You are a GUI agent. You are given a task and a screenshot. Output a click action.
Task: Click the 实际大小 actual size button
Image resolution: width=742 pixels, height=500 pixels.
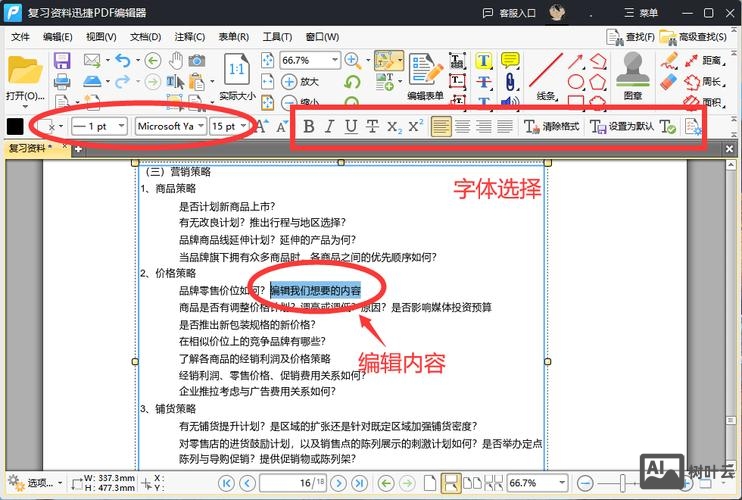click(x=237, y=77)
